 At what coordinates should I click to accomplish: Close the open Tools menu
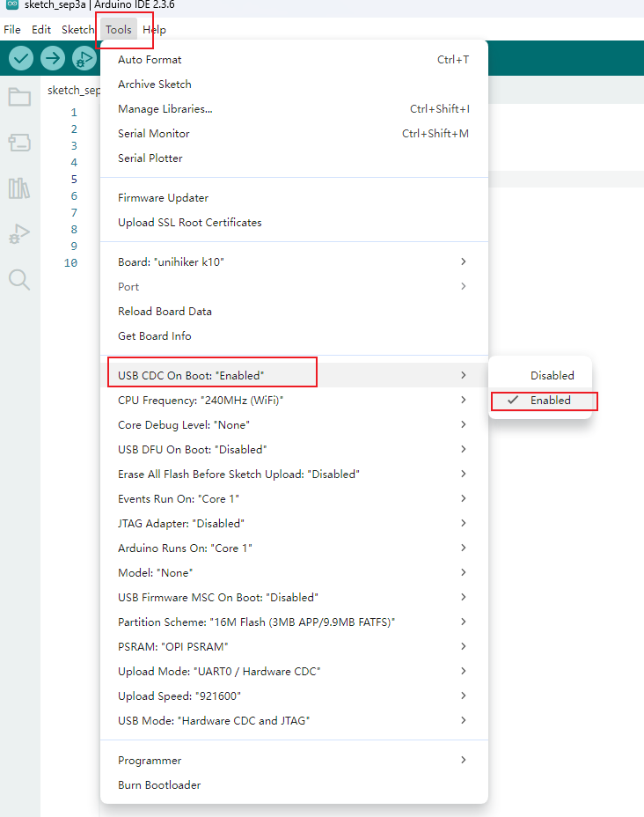tap(119, 30)
